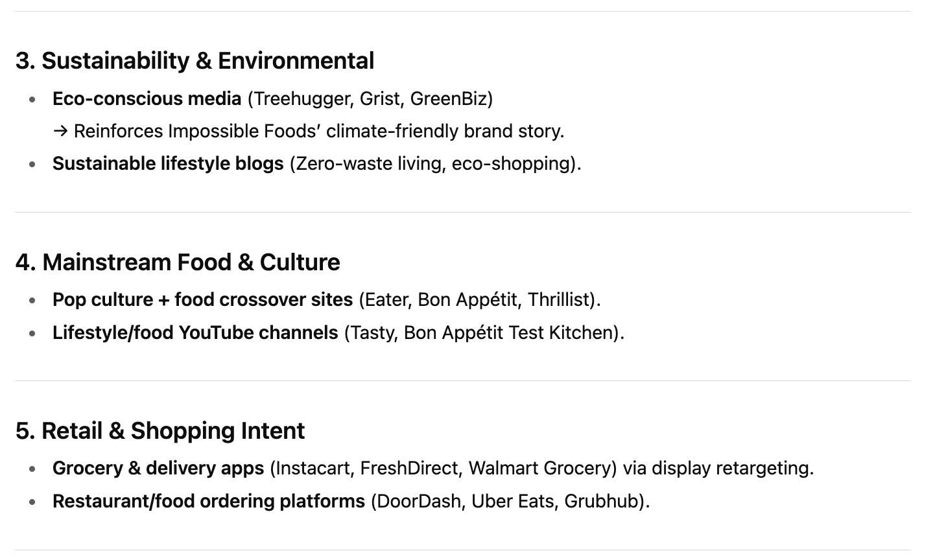Click the '4. Mainstream Food & Culture' heading

178,262
